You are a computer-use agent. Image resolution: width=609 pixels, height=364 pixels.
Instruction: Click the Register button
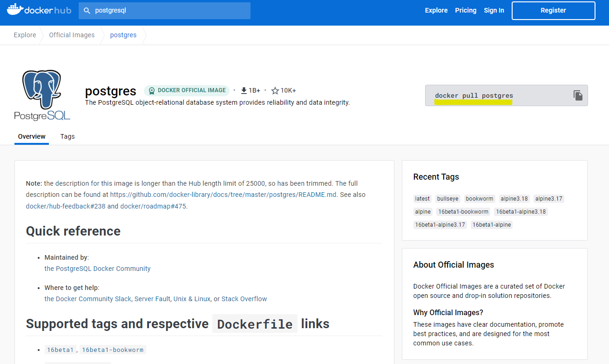[x=553, y=10]
